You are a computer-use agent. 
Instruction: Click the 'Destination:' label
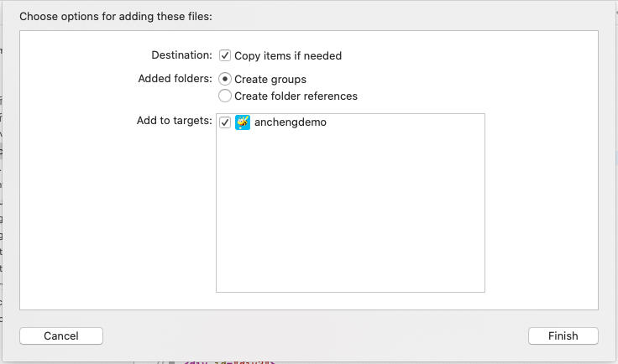(181, 55)
